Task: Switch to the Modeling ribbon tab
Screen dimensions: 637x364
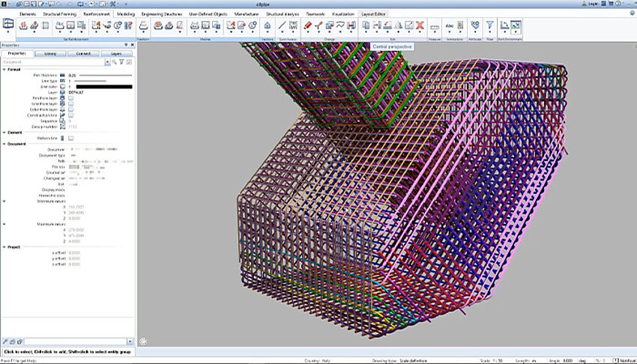Action: 125,13
